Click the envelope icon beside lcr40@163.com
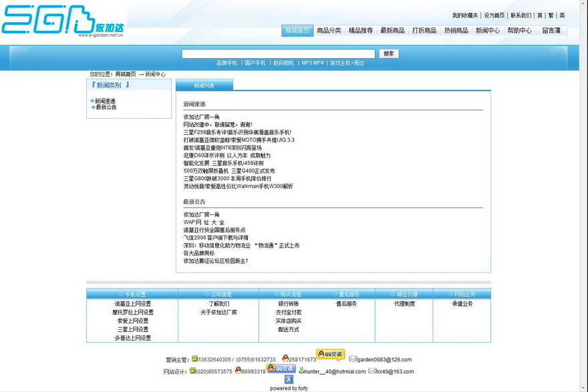Viewport: 588px width, 392px height. (x=372, y=371)
